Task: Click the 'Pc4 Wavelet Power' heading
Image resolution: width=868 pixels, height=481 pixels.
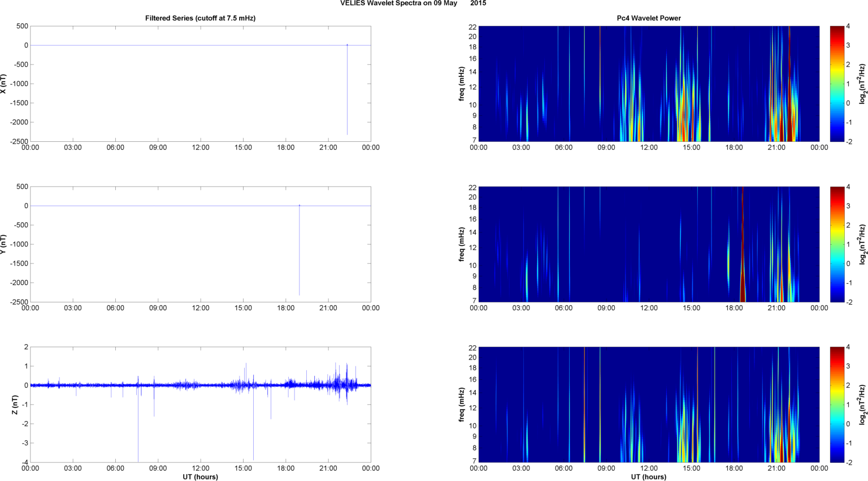Action: (648, 18)
